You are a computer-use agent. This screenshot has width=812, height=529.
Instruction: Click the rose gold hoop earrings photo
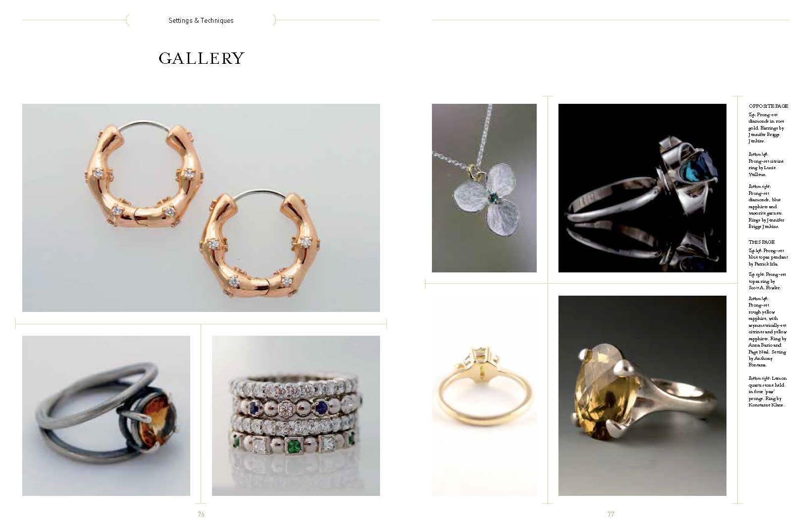201,208
